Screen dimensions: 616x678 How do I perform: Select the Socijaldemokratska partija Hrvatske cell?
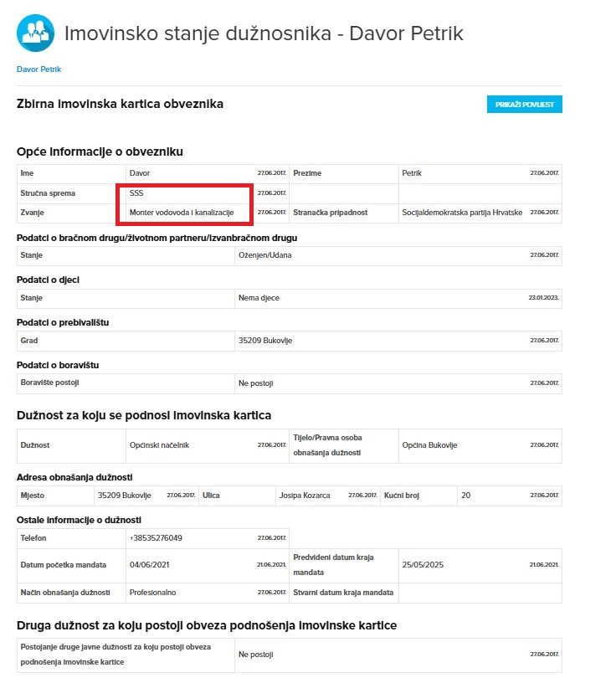(480, 213)
